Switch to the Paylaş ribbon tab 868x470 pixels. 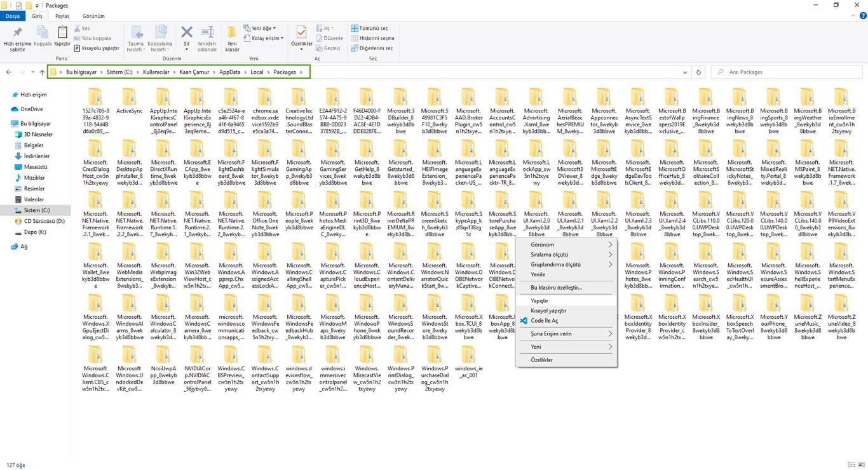pos(62,16)
